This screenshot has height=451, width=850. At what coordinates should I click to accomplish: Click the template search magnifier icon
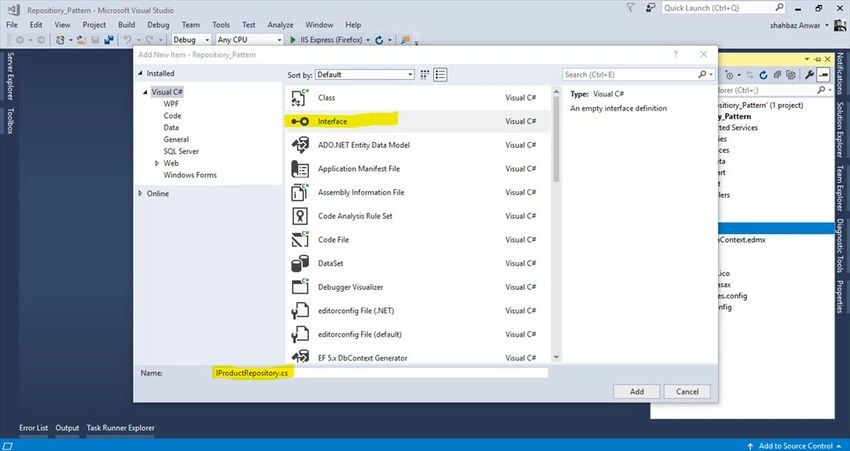click(702, 74)
